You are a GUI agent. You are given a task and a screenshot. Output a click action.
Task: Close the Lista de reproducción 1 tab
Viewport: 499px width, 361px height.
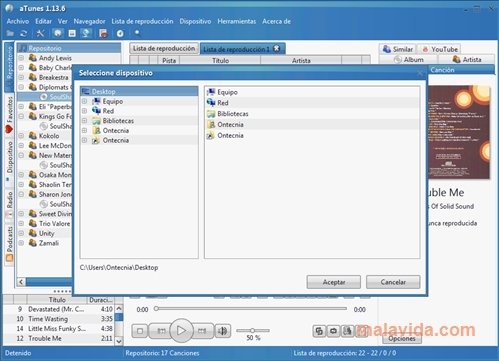click(277, 49)
